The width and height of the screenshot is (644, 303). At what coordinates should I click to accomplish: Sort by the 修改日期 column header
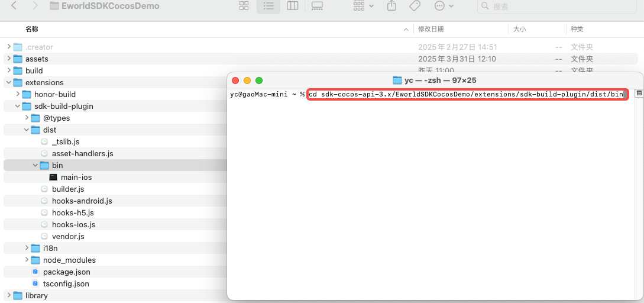click(x=431, y=29)
